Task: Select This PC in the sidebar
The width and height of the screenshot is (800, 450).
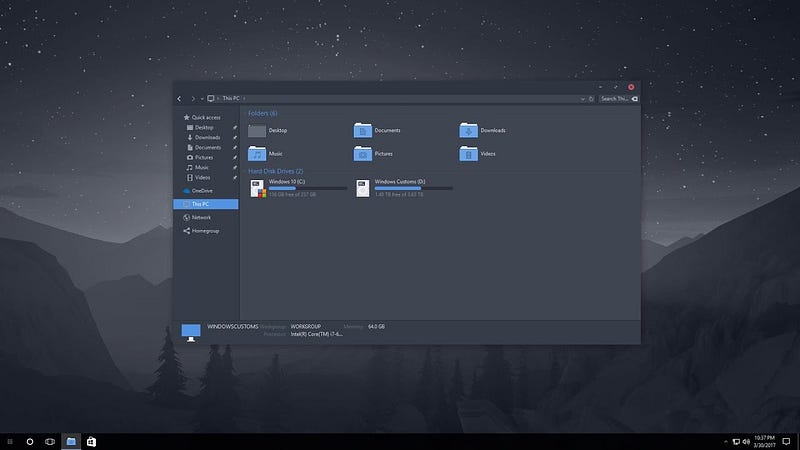Action: tap(206, 204)
